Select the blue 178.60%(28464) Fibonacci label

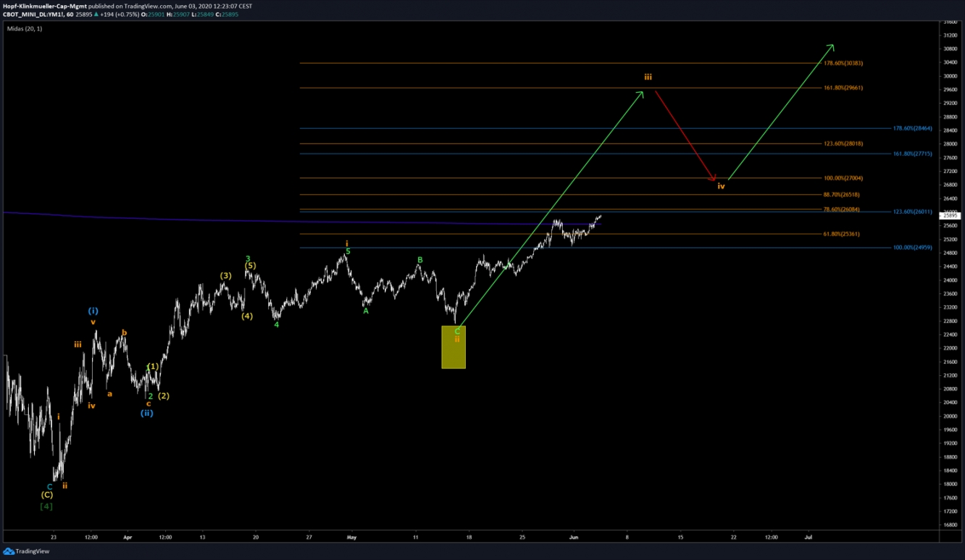coord(912,128)
